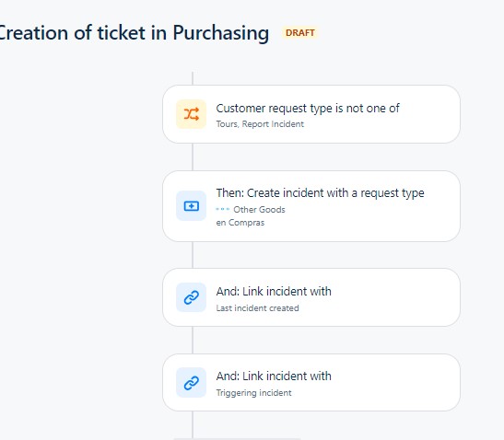Click the Other Goods request type label
This screenshot has height=440, width=504.
259,209
